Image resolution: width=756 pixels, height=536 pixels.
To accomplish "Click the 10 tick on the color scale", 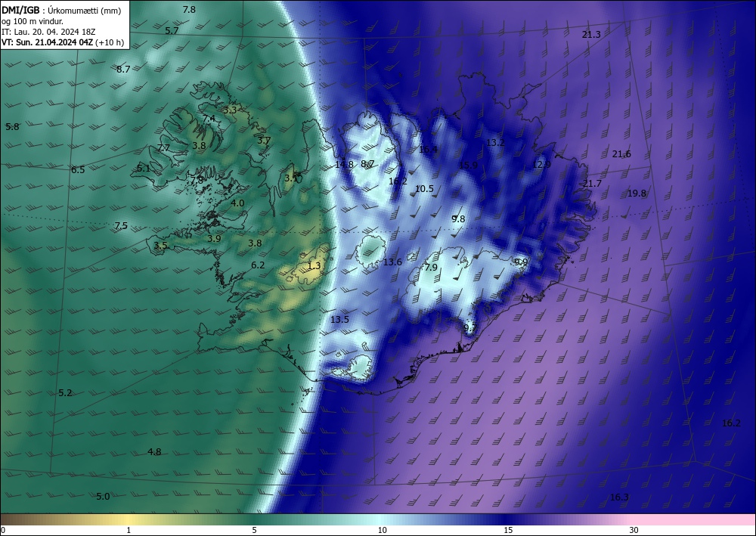I will pos(382,530).
